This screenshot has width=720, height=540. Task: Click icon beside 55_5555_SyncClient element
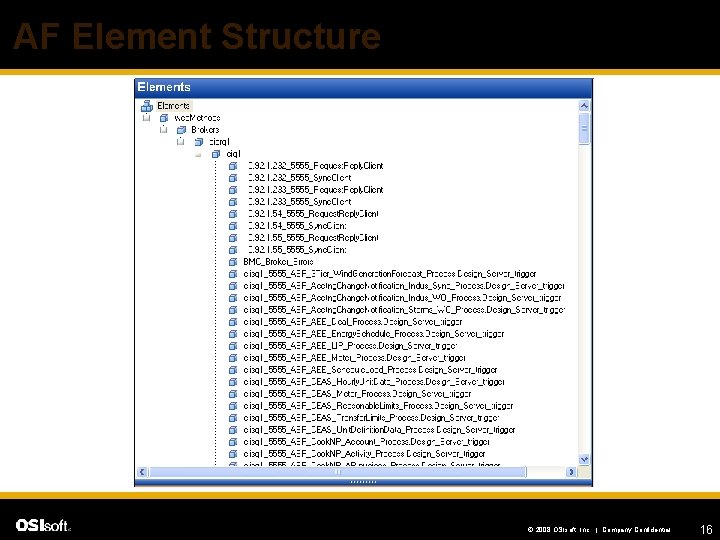pos(233,250)
